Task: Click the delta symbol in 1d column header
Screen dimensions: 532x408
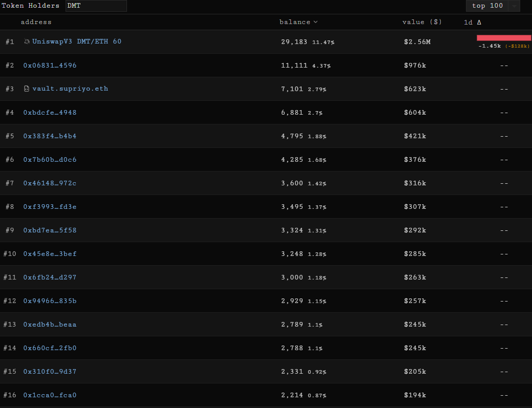Action: pos(479,22)
